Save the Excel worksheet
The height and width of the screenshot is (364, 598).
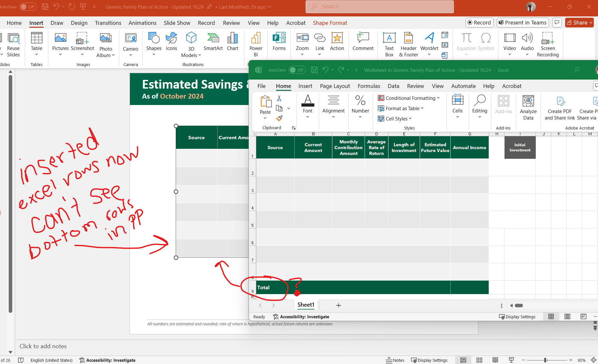314,70
